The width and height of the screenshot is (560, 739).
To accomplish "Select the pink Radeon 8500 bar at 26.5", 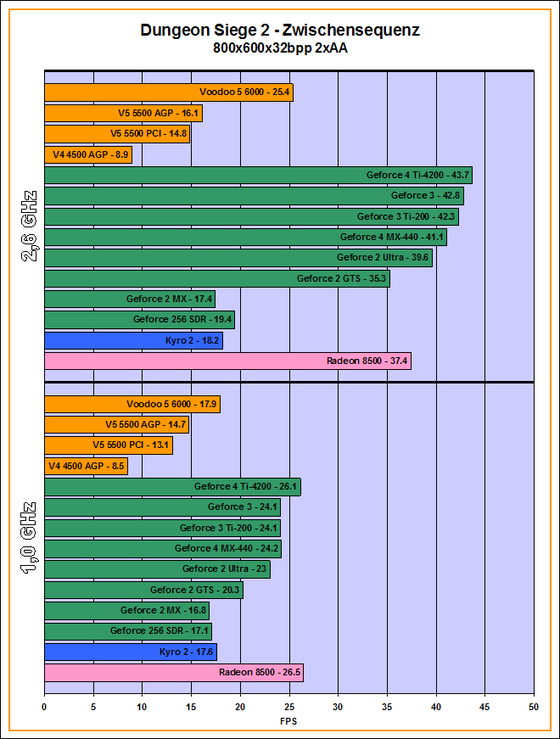I will click(173, 673).
